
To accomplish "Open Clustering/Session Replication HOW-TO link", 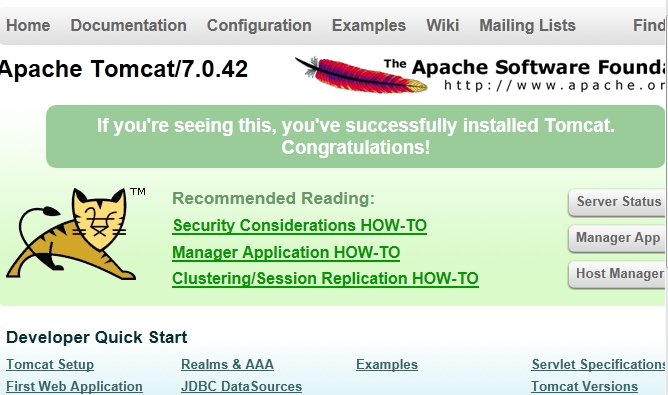I will click(x=325, y=279).
